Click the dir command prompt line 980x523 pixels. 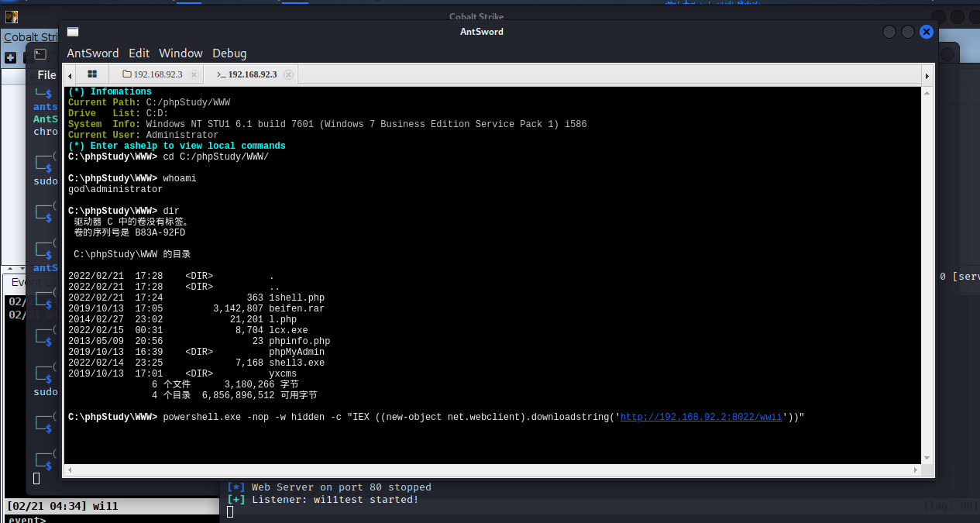123,211
